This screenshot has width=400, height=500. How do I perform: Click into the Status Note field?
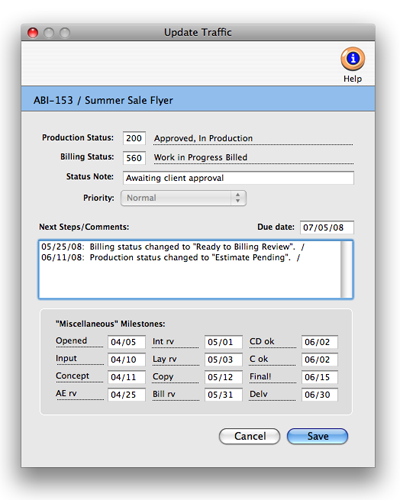click(238, 178)
